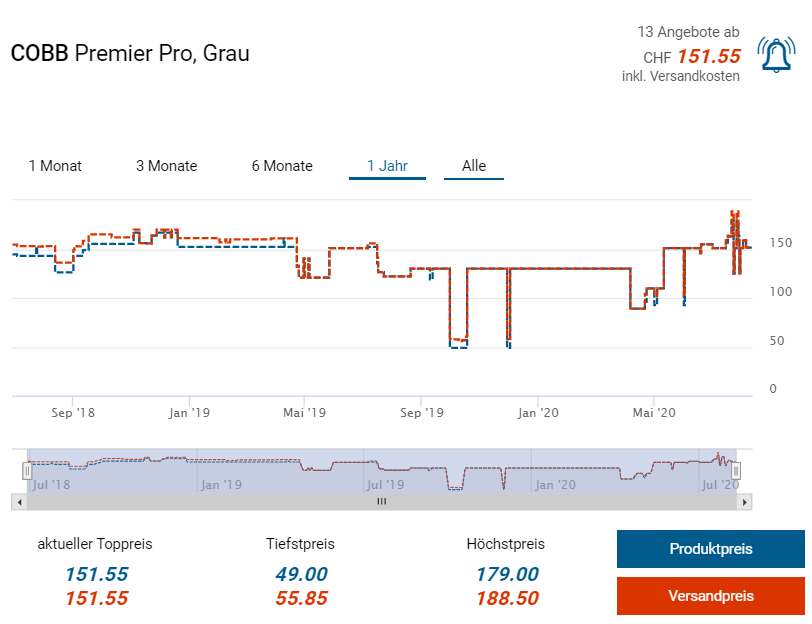Image resolution: width=812 pixels, height=624 pixels.
Task: Click the COBB Premier Pro, Grau title
Action: click(x=130, y=53)
